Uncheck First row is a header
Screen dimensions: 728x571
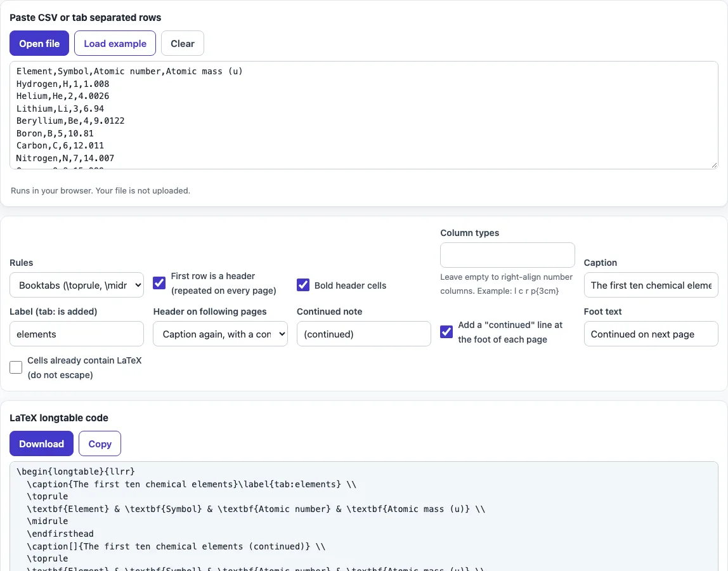pos(159,283)
